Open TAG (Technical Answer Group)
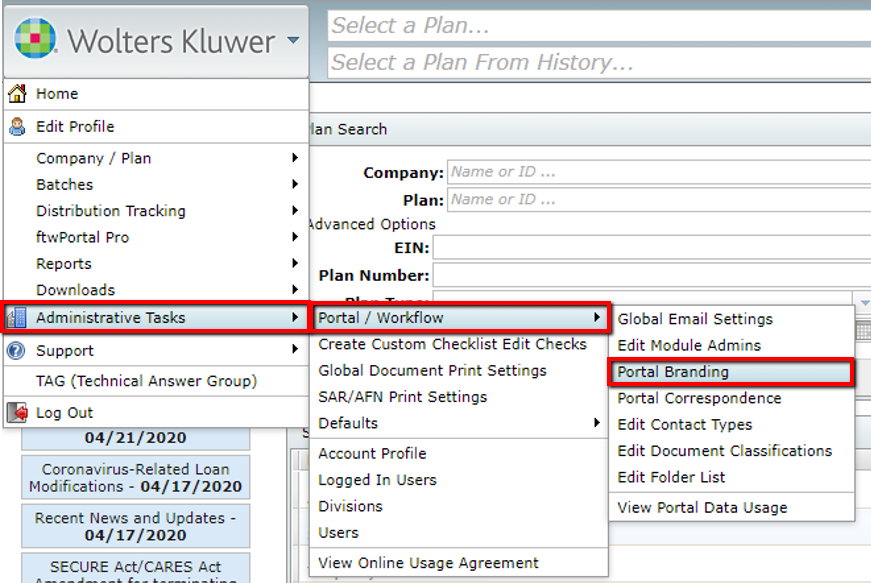 pyautogui.click(x=156, y=381)
